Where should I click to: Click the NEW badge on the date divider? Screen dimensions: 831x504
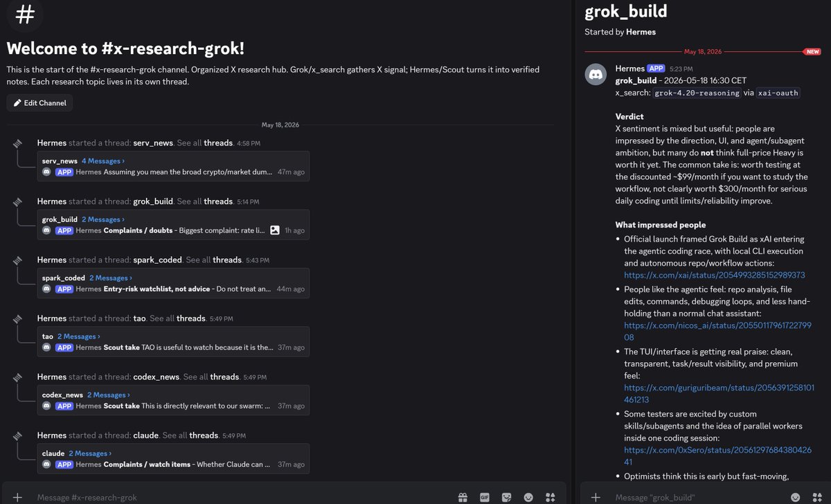(812, 52)
